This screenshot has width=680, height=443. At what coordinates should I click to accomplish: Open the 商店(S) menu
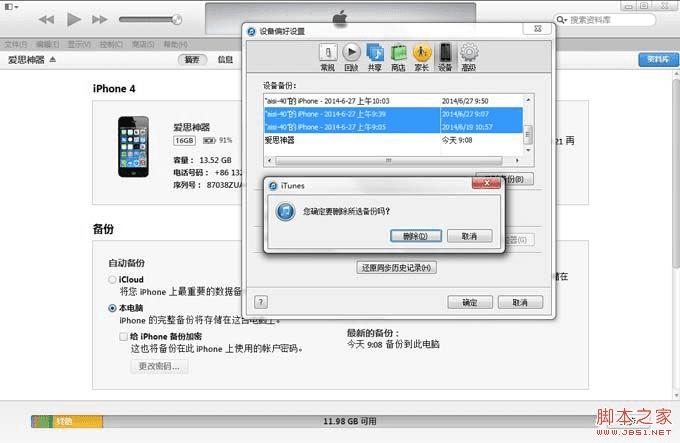[143, 44]
